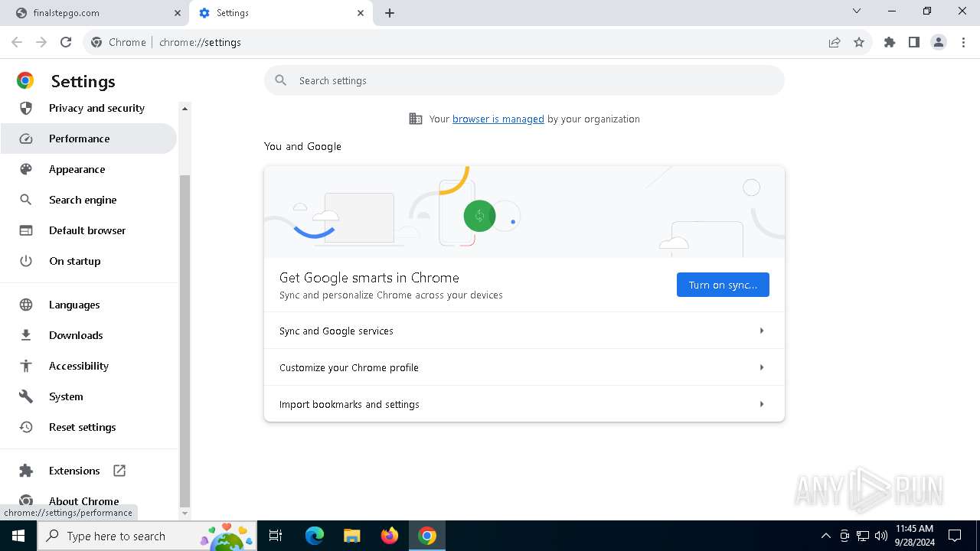Bookmark this tab with the star icon

point(859,42)
